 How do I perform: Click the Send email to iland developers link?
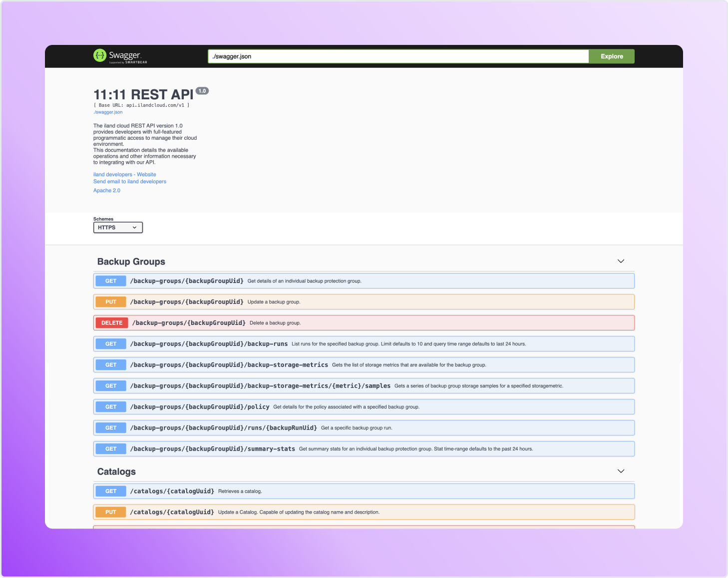(x=129, y=181)
